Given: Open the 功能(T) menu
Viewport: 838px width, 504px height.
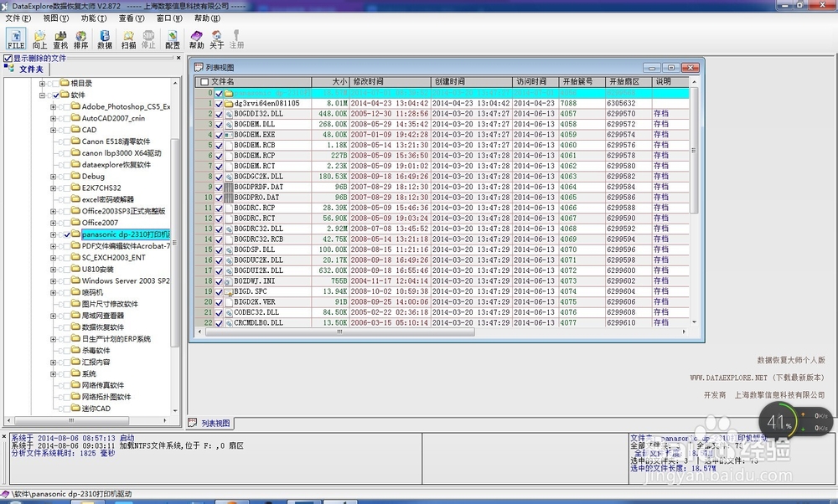Looking at the screenshot, I should [x=94, y=18].
